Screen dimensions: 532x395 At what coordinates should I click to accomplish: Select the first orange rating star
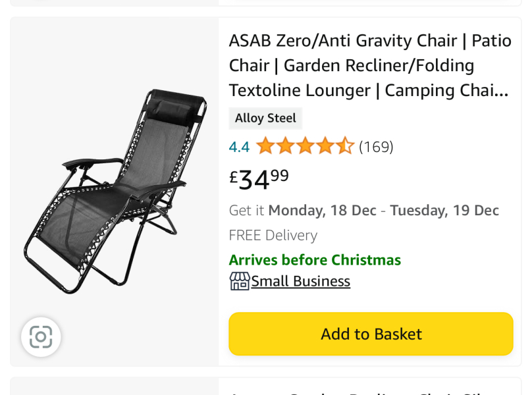[265, 145]
